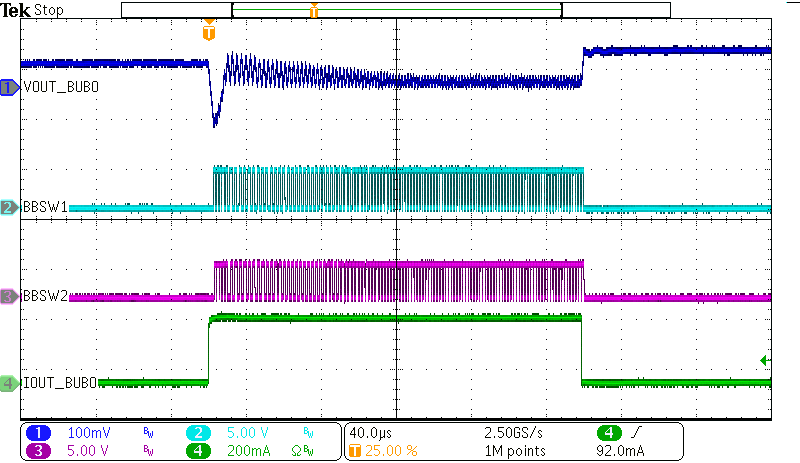Select the channel 1 badge showing 100mV
The image size is (800, 463).
click(38, 433)
